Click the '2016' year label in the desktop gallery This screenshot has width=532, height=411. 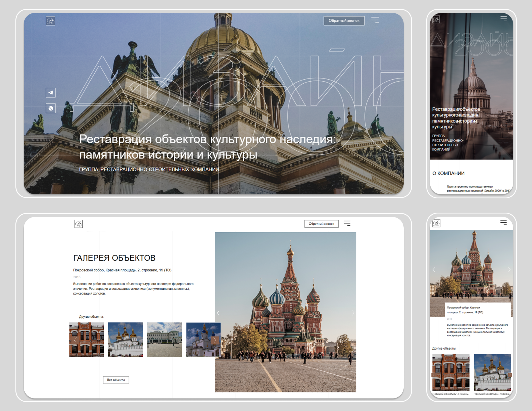[x=77, y=277]
